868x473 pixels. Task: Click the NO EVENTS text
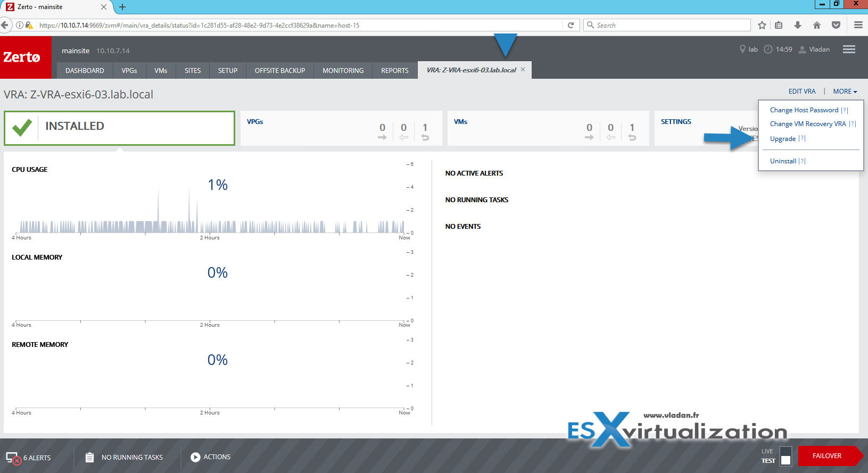[463, 227]
